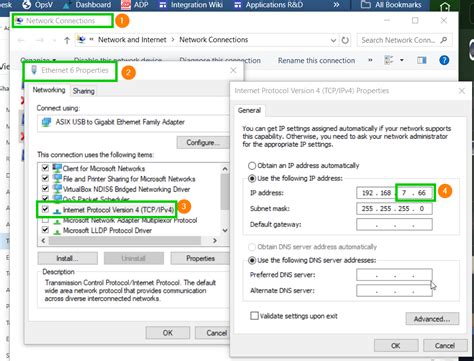This screenshot has width=474, height=361.
Task: Enable Microsoft Network Adapter Multiplexor checkbox
Action: (45, 220)
